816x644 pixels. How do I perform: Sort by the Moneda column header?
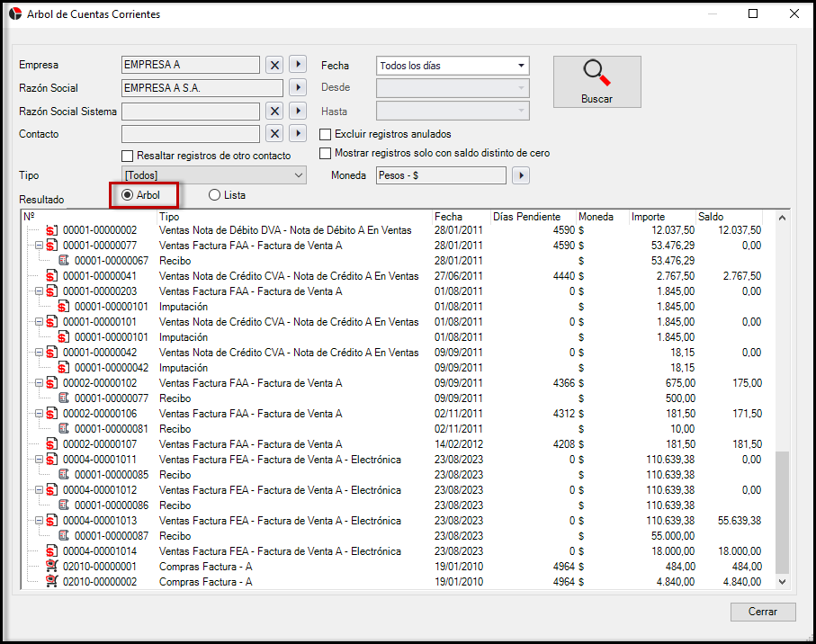point(603,217)
